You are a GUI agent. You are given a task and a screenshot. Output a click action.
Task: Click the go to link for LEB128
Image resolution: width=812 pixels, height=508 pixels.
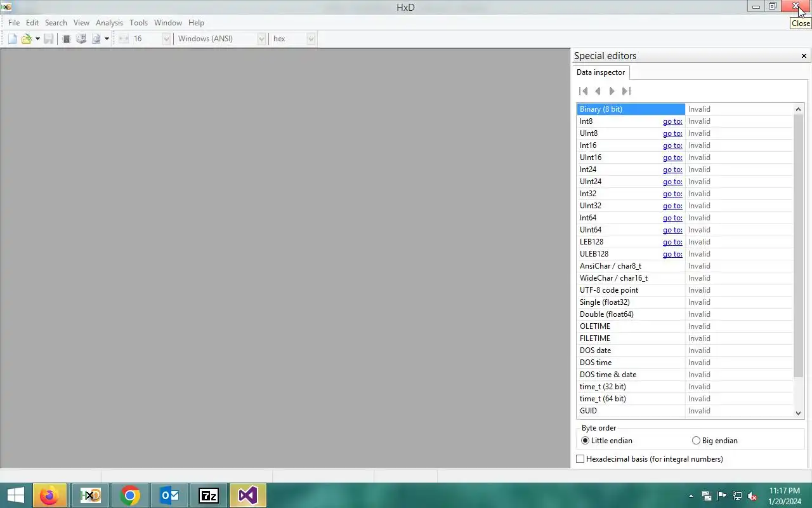tap(672, 242)
